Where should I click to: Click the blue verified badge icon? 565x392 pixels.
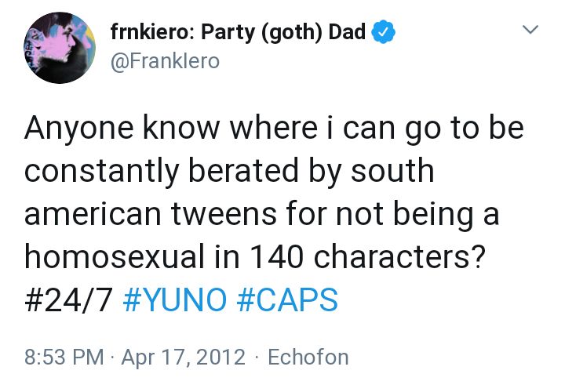pos(384,32)
